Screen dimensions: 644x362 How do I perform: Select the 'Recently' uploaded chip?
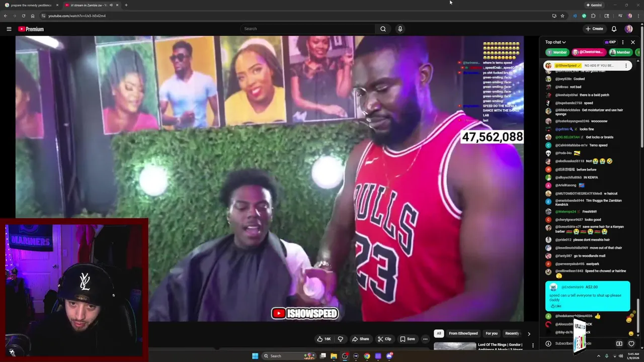point(512,333)
